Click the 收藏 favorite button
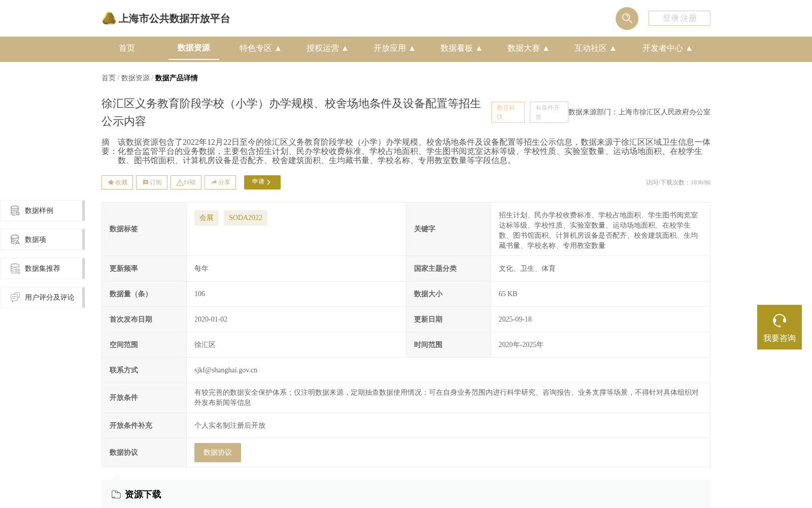Image resolution: width=812 pixels, height=508 pixels. pyautogui.click(x=117, y=182)
